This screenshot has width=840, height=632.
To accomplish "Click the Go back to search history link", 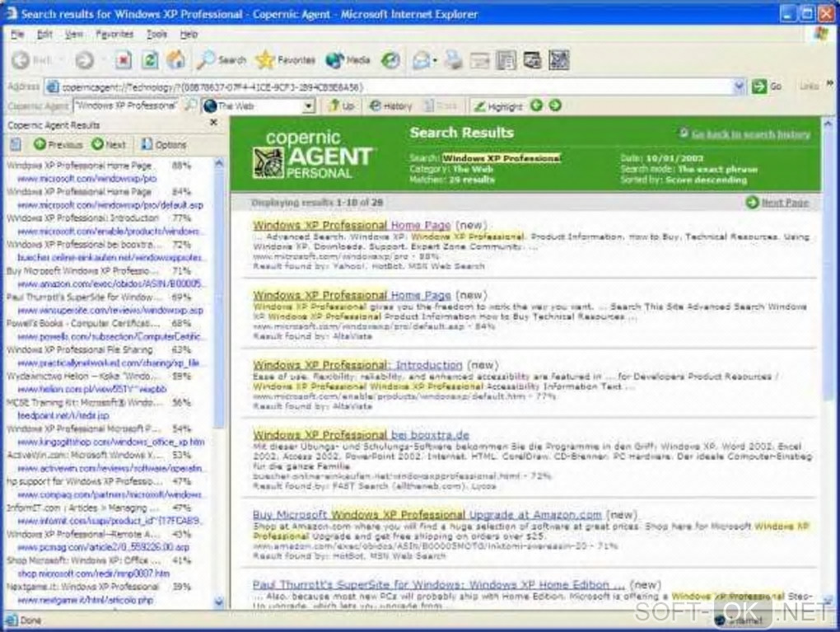I will click(750, 134).
